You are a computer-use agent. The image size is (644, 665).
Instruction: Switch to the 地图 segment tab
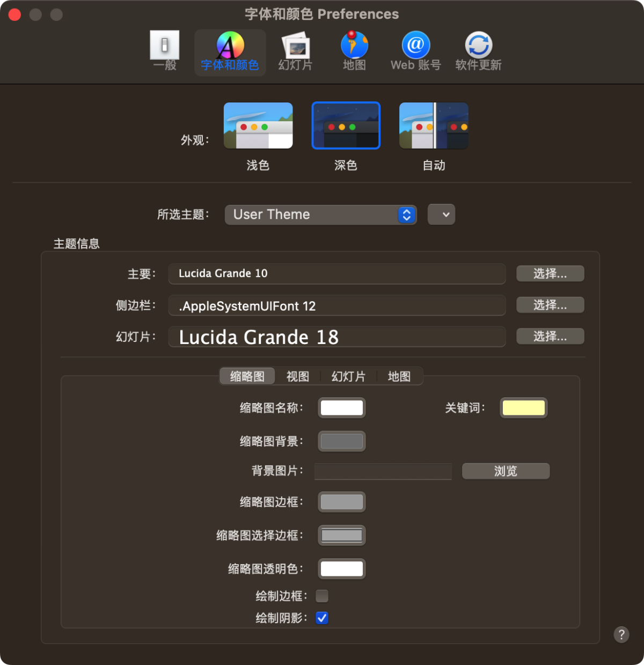click(399, 376)
